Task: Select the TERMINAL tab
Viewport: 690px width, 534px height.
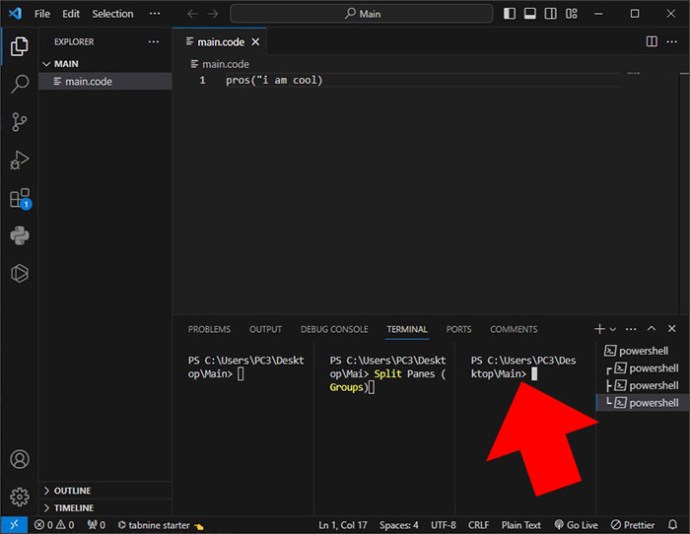Action: [x=407, y=329]
